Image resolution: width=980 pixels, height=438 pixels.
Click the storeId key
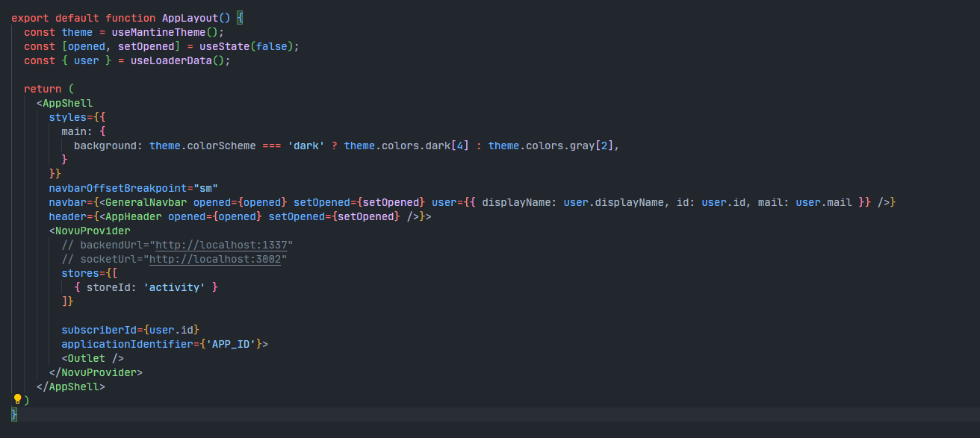[108, 287]
